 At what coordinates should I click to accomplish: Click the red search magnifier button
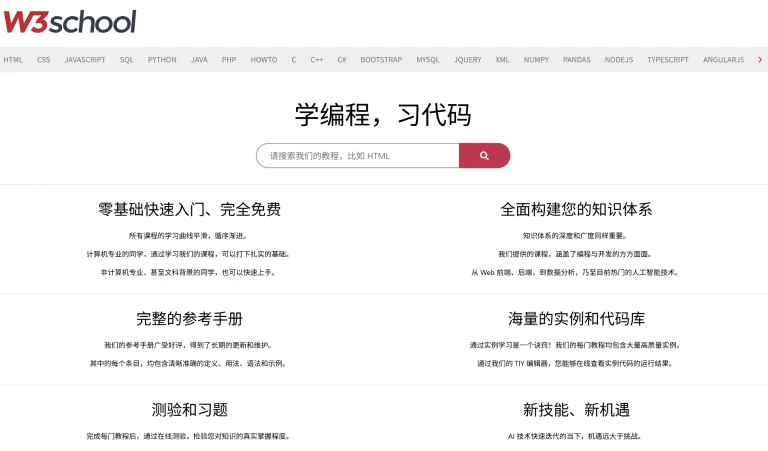click(x=484, y=156)
